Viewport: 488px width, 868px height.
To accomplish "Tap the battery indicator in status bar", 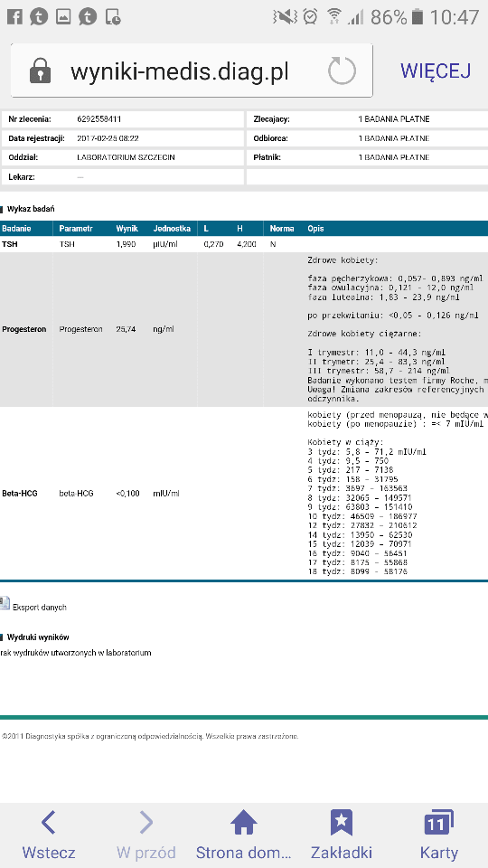I will point(418,17).
